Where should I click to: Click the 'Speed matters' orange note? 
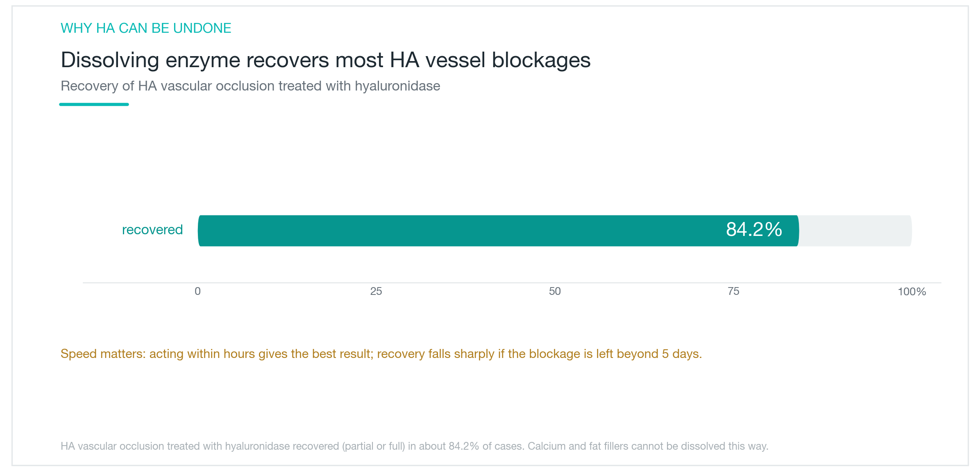(x=381, y=354)
